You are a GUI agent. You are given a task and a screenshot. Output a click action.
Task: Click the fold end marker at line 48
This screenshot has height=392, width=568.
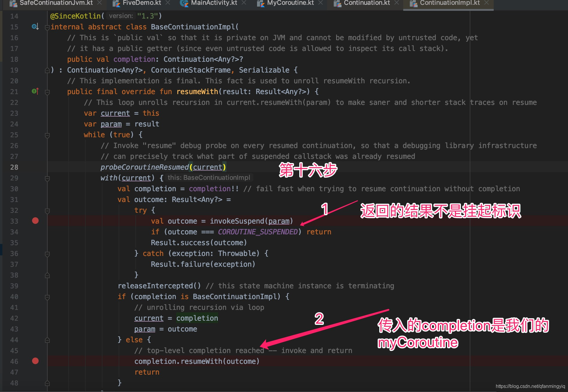[x=47, y=383]
